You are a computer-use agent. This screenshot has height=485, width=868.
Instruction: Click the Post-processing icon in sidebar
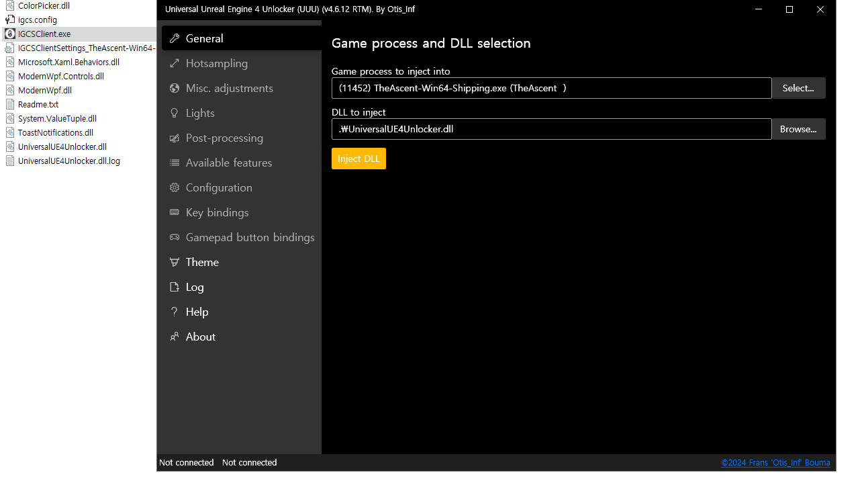coord(175,138)
